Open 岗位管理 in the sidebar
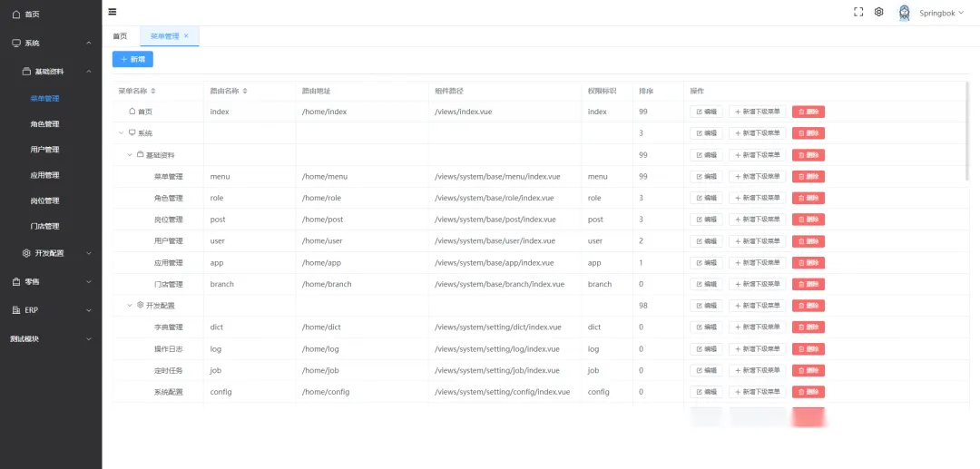980x469 pixels. click(x=45, y=200)
